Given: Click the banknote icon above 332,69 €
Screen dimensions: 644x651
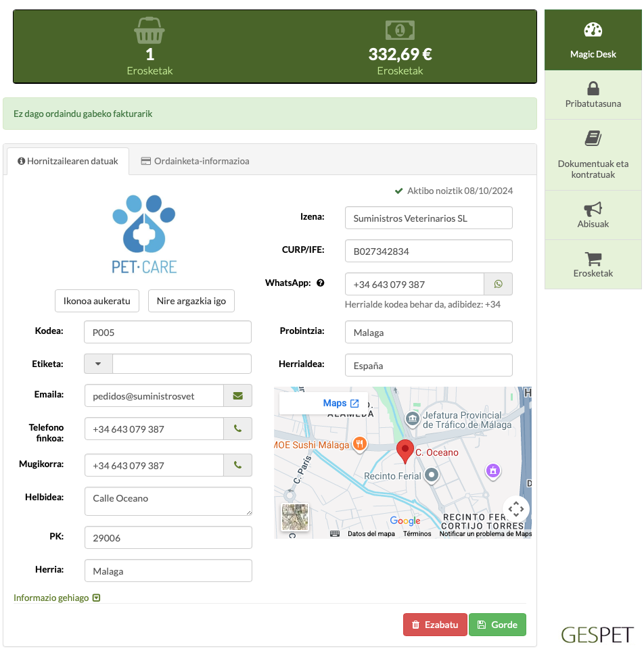Looking at the screenshot, I should pos(400,30).
